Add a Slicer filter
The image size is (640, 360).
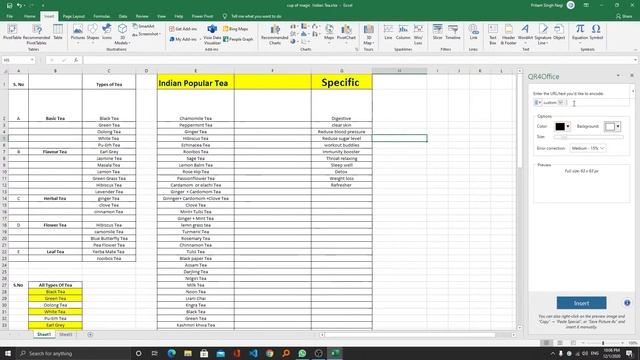(x=437, y=32)
